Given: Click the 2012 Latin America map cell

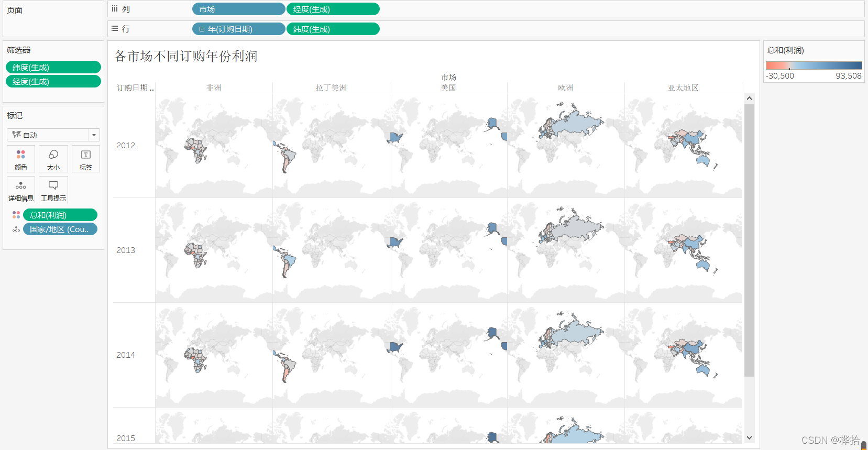Looking at the screenshot, I should [x=331, y=145].
